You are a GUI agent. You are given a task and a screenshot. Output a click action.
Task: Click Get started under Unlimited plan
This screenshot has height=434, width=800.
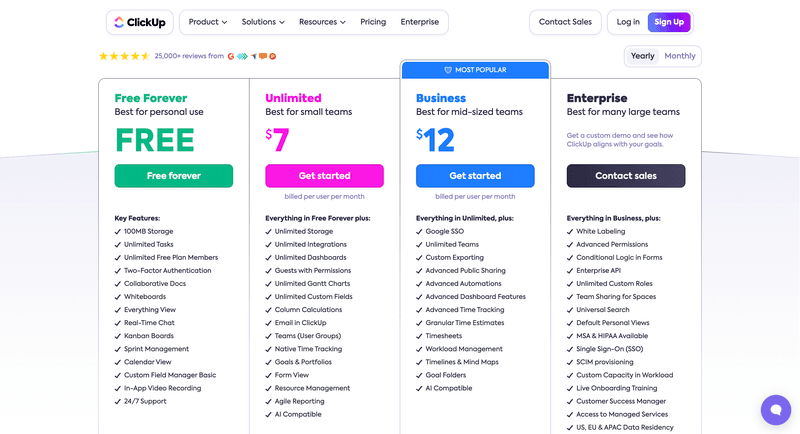point(324,176)
